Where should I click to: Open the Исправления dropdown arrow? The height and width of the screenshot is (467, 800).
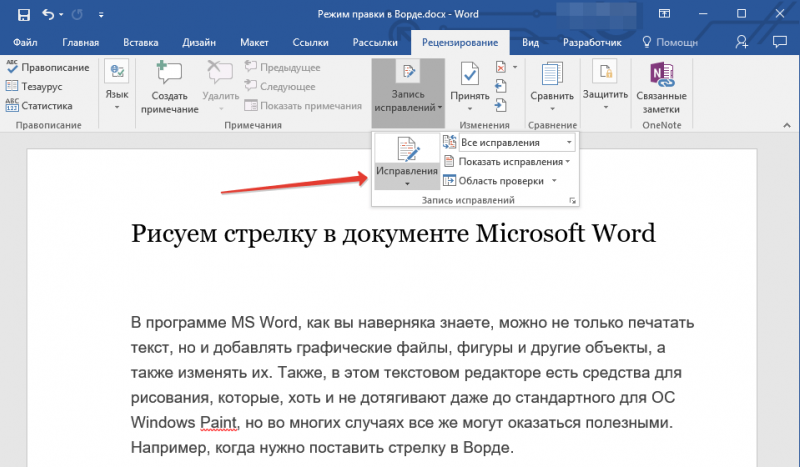click(407, 183)
